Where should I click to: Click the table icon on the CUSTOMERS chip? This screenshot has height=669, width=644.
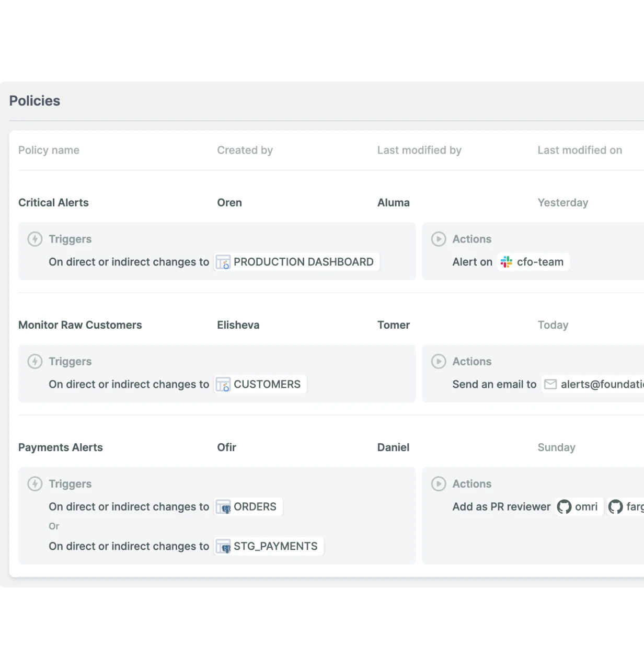pos(223,384)
